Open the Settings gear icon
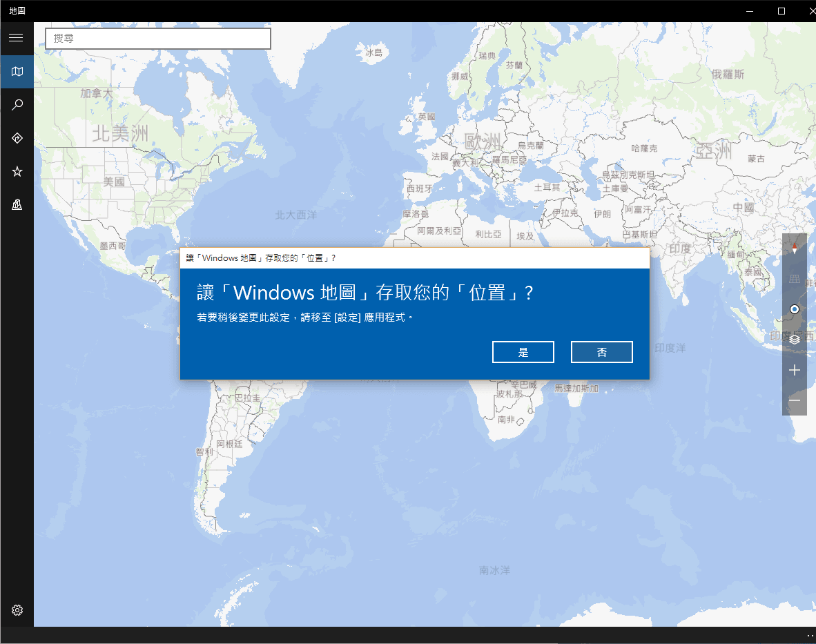Screen dimensions: 816x644 [x=17, y=609]
